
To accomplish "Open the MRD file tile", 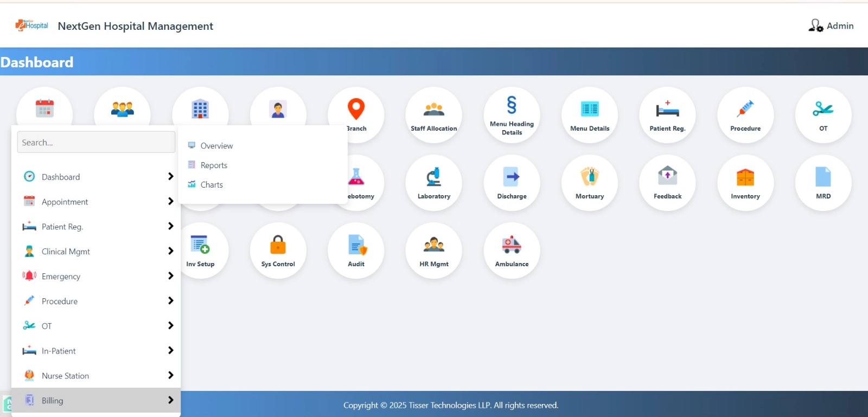I will point(823,183).
